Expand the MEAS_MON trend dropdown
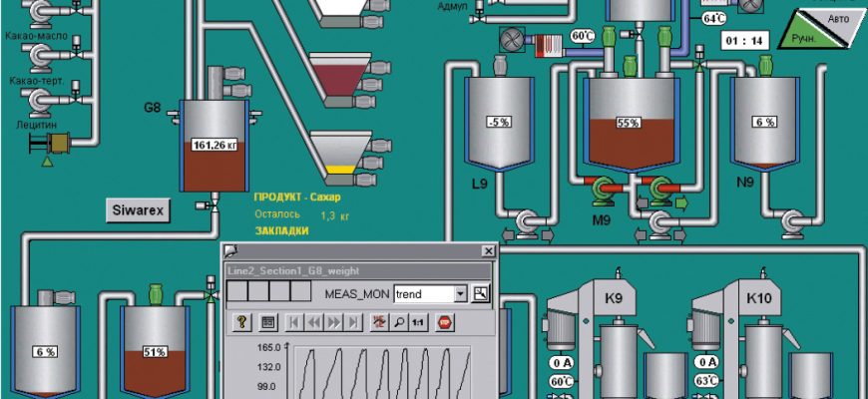The width and height of the screenshot is (868, 399). [460, 294]
